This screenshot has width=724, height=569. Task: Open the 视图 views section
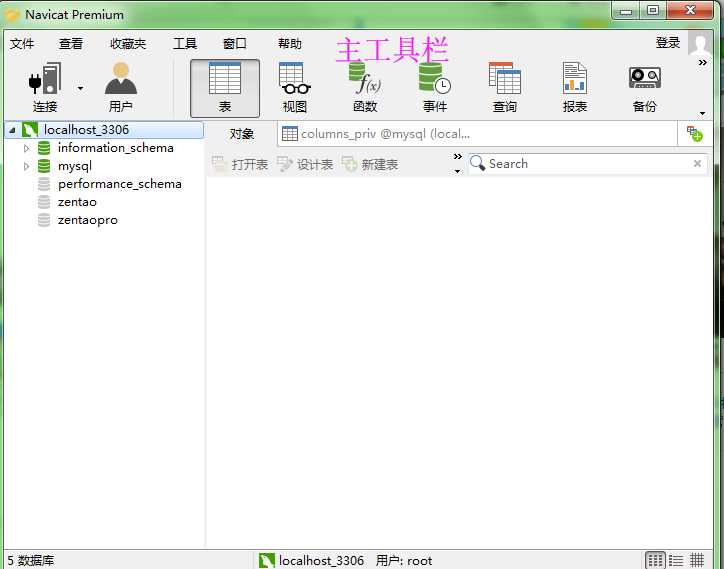pyautogui.click(x=295, y=88)
